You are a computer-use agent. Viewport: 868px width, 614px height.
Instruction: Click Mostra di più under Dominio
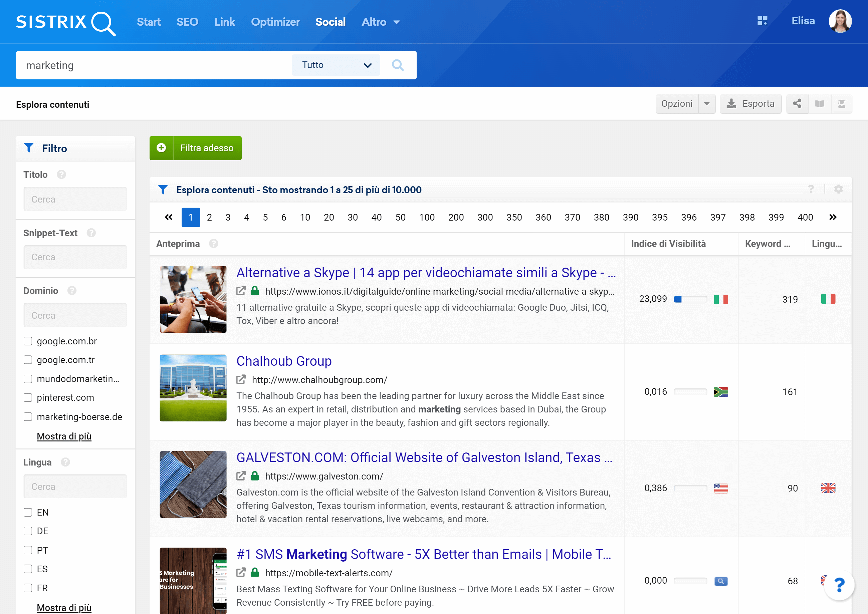pyautogui.click(x=64, y=436)
